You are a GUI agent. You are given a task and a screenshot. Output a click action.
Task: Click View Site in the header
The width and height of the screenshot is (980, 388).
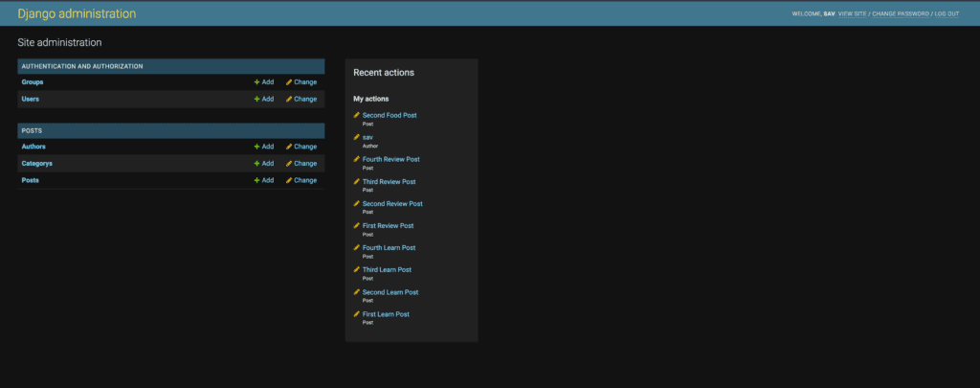point(852,14)
